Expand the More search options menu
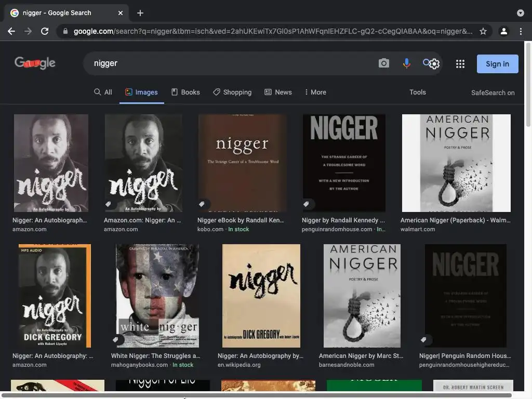Viewport: 532px width, 399px height. pyautogui.click(x=315, y=92)
